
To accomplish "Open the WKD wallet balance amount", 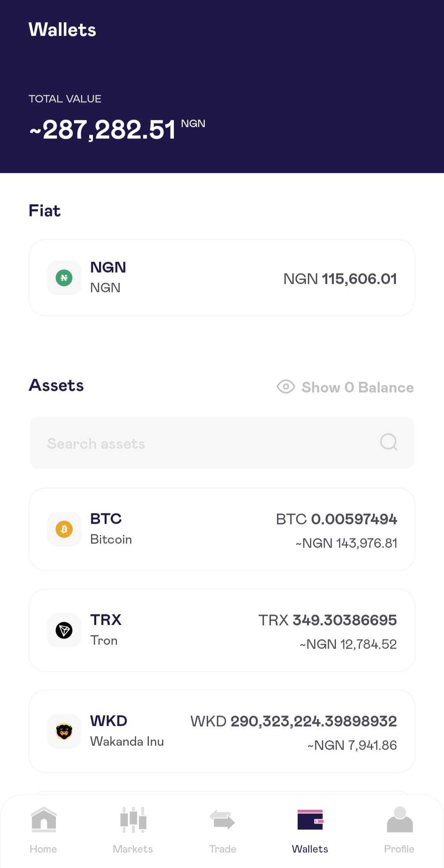I will pos(294,721).
